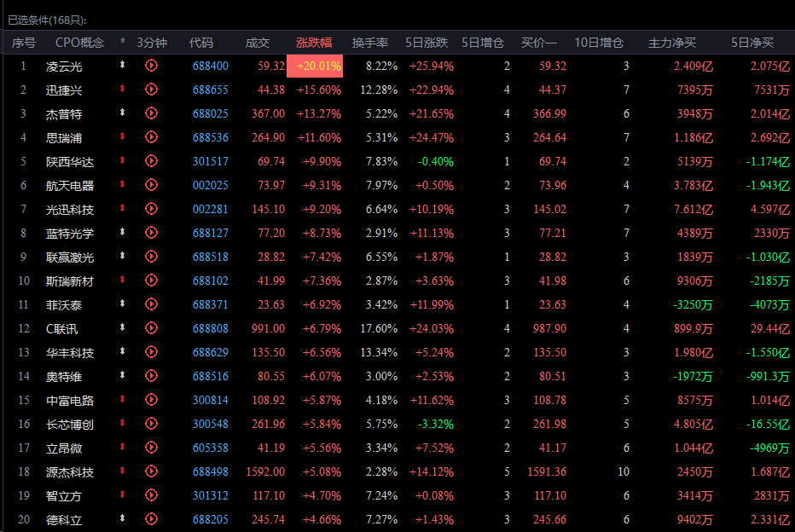
Task: Open the stock 陕西华达
Action: (70, 161)
